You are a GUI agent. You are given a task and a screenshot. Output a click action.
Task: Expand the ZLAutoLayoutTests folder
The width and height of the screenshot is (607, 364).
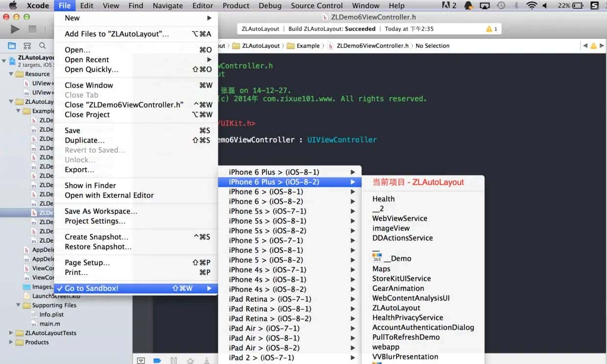click(x=11, y=333)
